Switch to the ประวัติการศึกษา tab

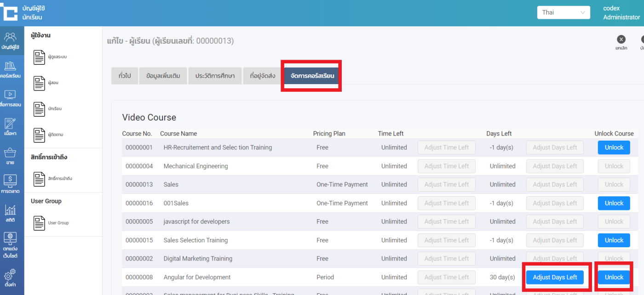pos(215,76)
